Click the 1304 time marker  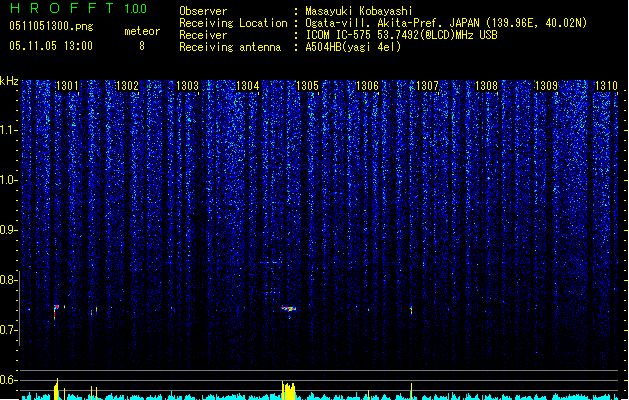pyautogui.click(x=248, y=86)
